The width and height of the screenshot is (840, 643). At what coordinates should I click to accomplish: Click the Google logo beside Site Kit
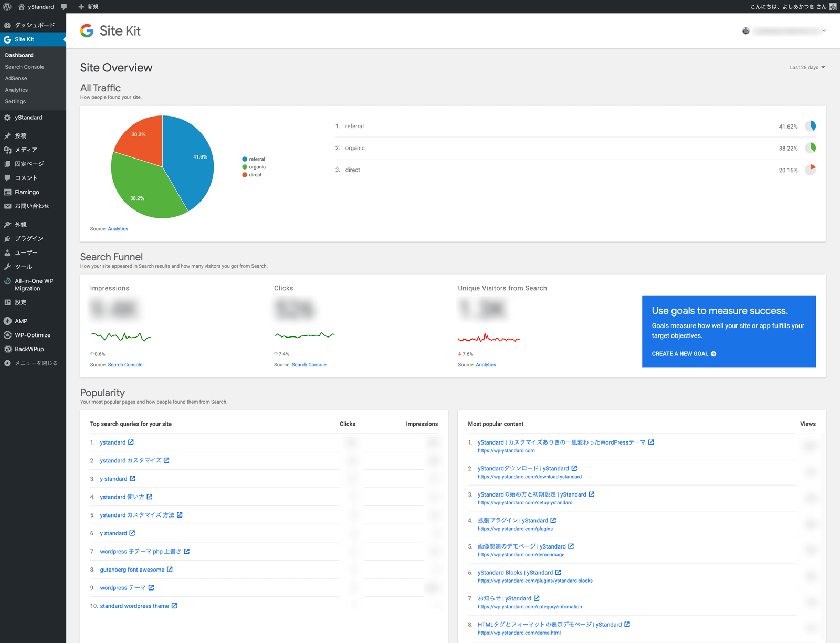pos(87,31)
